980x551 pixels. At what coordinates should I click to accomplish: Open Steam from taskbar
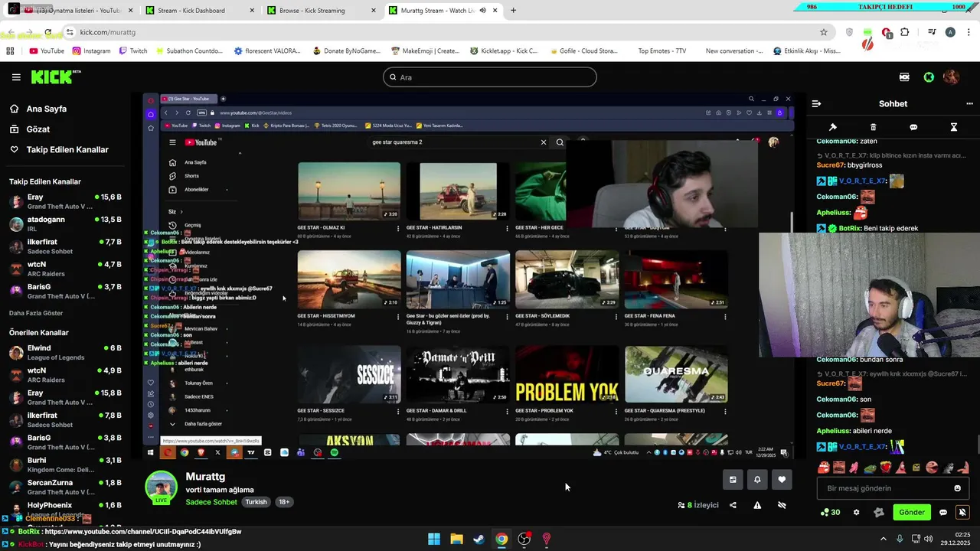479,539
